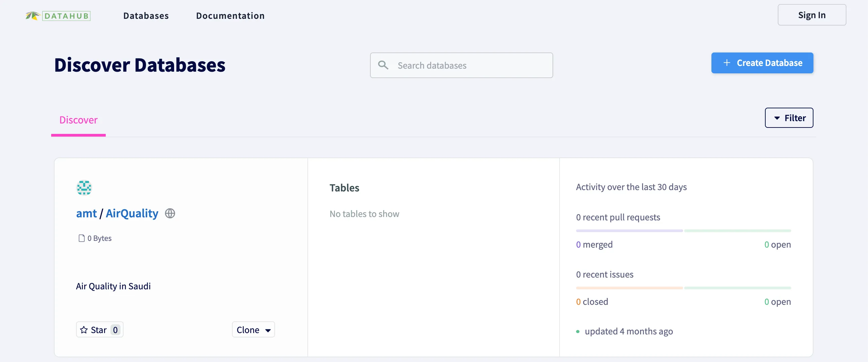Open Databases in the top navigation

pos(146,16)
